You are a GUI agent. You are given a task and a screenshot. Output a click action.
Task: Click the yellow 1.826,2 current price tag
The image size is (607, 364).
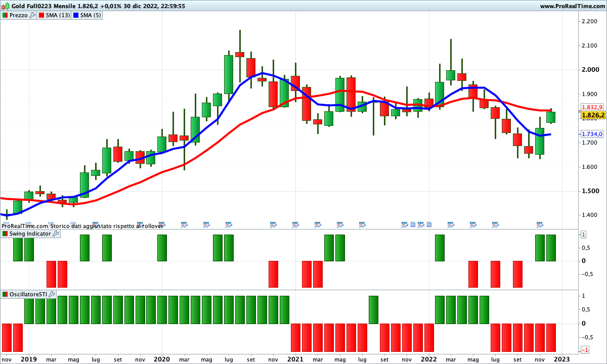coord(592,115)
